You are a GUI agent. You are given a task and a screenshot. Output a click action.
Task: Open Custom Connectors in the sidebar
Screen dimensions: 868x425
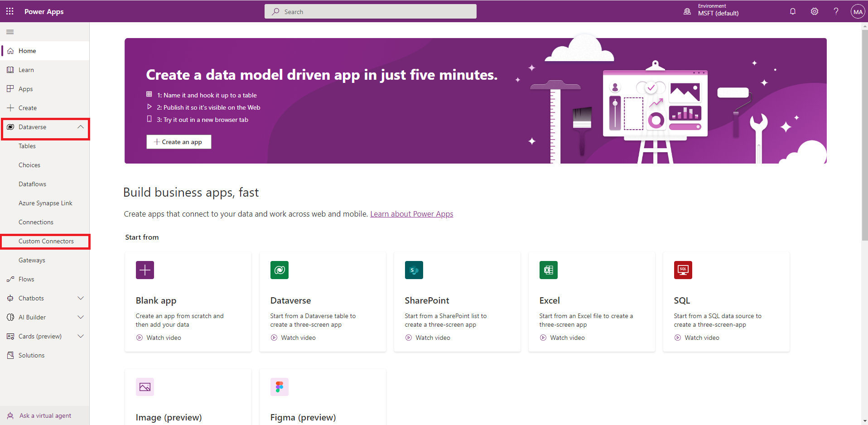pyautogui.click(x=46, y=241)
